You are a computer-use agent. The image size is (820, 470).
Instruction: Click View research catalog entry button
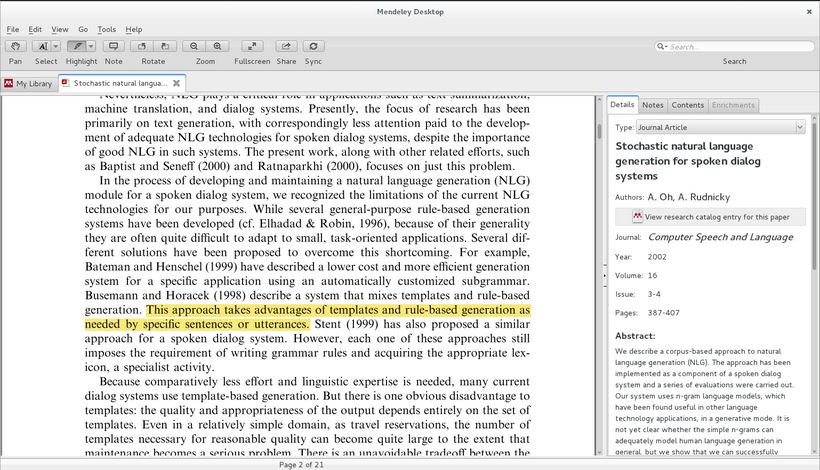click(709, 216)
